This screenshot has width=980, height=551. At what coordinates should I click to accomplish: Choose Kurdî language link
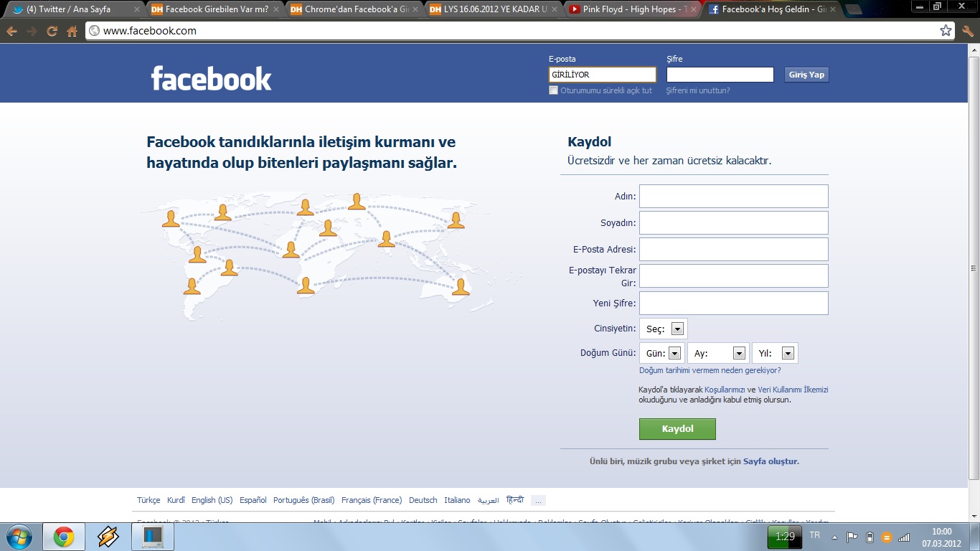(176, 500)
